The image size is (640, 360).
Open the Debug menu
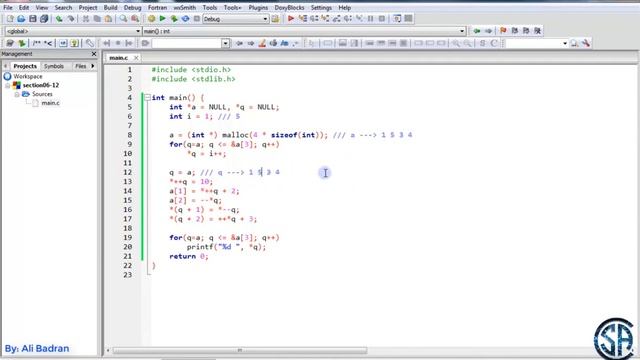pyautogui.click(x=132, y=8)
